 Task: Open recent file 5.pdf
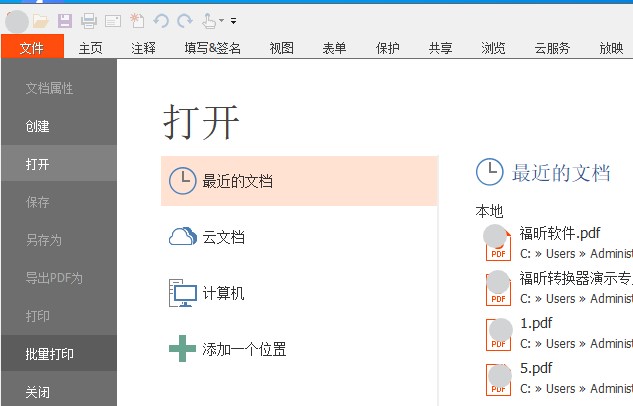(x=536, y=368)
